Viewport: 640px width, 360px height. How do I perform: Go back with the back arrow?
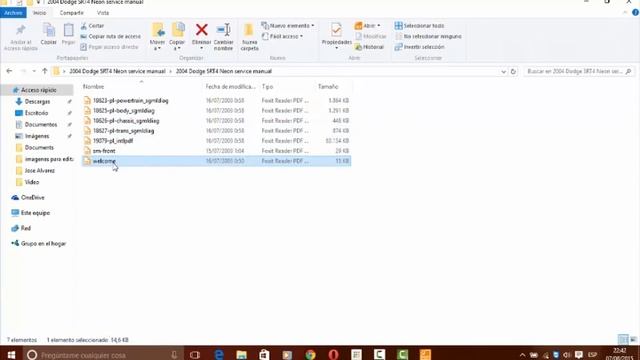tap(9, 71)
